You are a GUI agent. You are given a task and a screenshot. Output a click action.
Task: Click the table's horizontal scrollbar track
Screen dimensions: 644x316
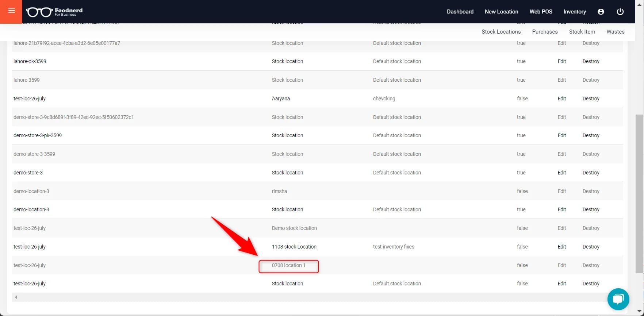point(317,297)
